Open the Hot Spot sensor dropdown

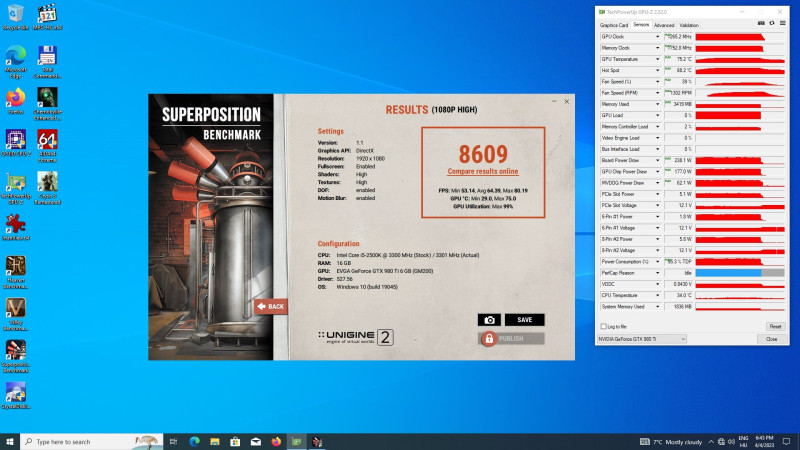click(657, 70)
